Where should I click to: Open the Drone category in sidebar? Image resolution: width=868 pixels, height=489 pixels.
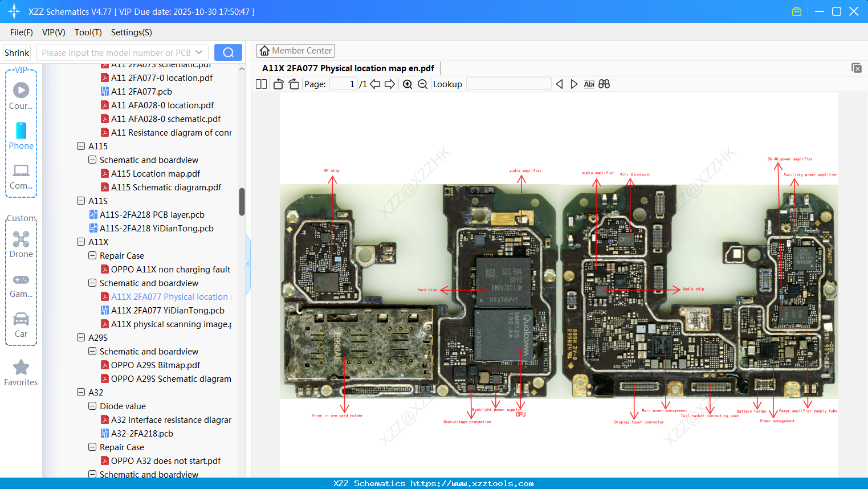[21, 244]
